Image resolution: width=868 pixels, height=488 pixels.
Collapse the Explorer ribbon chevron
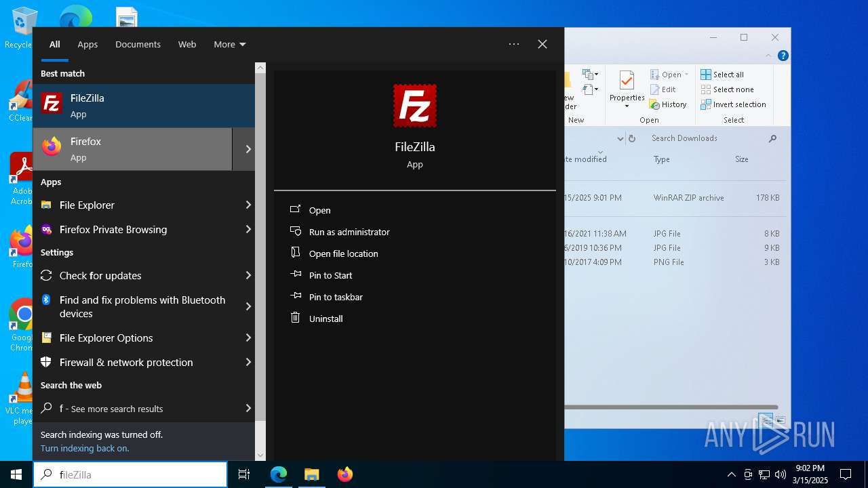[x=768, y=56]
